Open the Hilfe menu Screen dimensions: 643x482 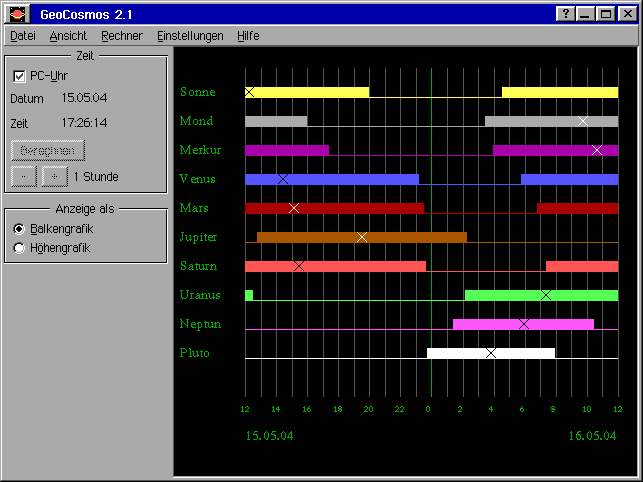point(248,35)
